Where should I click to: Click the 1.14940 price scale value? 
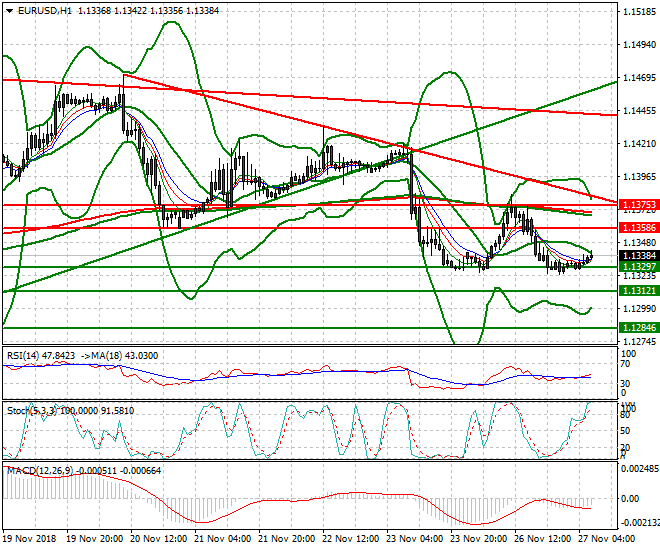[639, 45]
